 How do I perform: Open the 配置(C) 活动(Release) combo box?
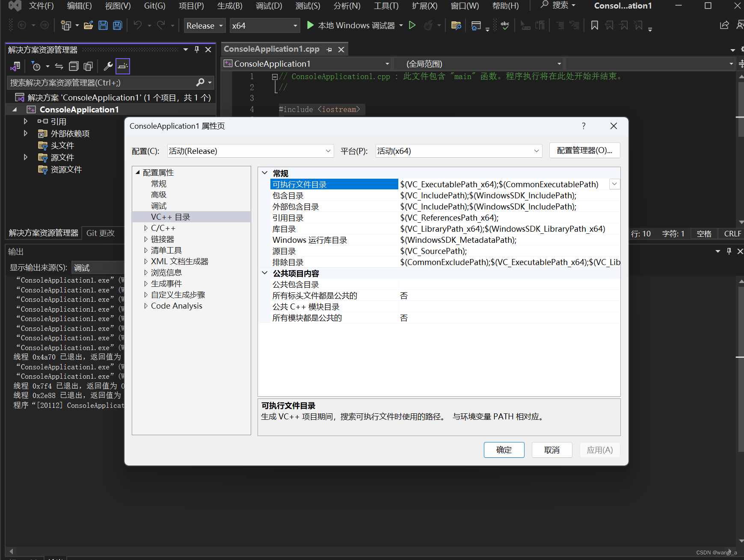click(250, 151)
